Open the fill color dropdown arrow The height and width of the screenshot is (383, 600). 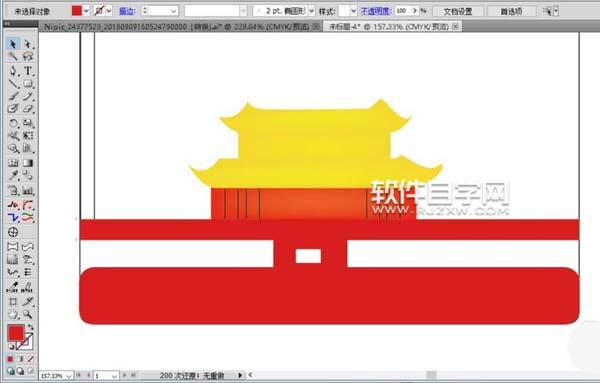tap(86, 11)
